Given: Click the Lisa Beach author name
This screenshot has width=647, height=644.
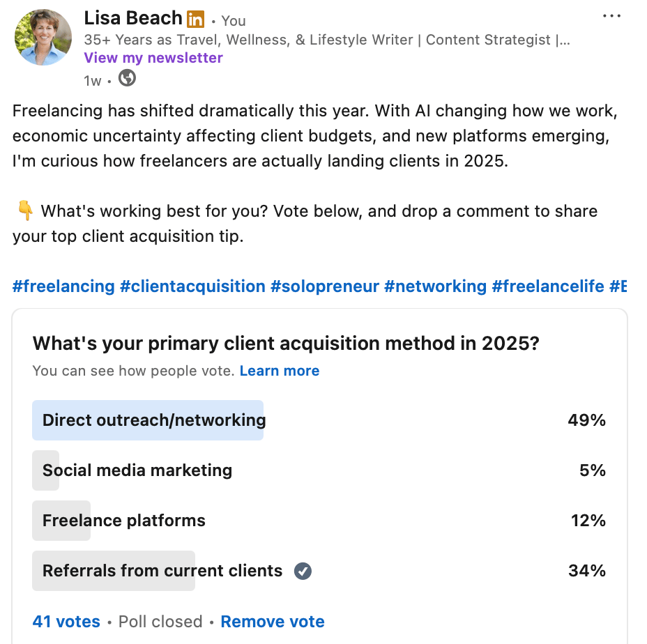Looking at the screenshot, I should tap(133, 18).
